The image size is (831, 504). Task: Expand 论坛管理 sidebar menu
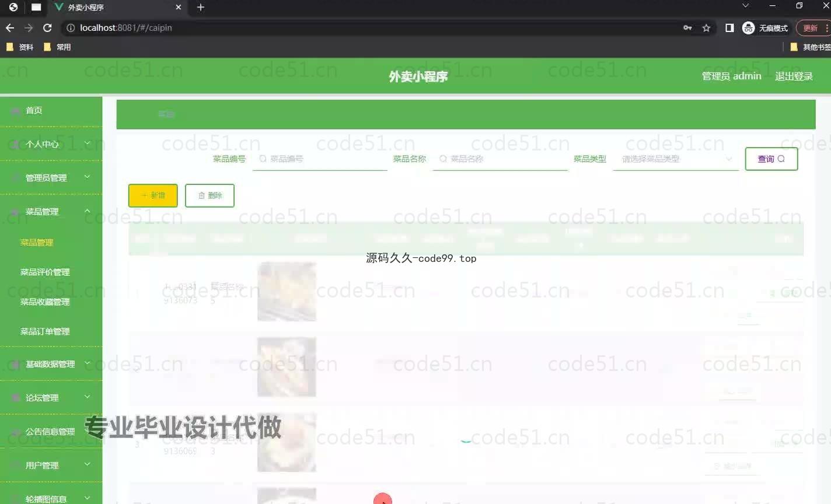(51, 398)
